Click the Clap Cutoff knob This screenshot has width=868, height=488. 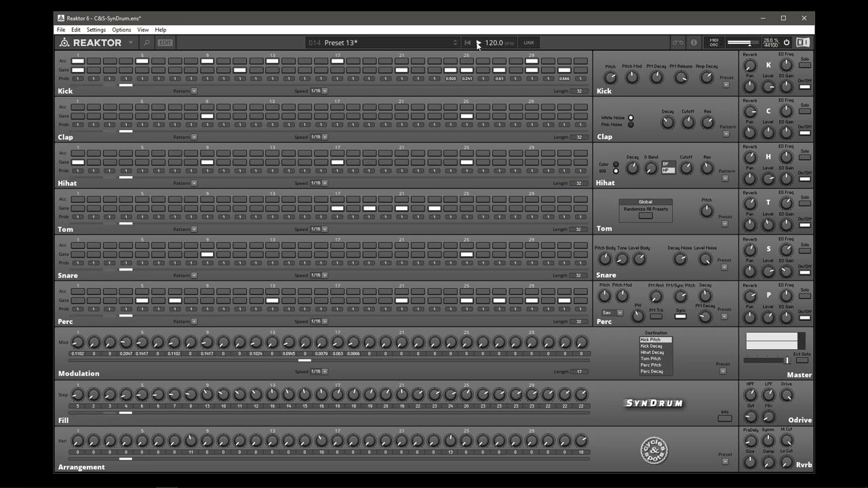pyautogui.click(x=688, y=123)
